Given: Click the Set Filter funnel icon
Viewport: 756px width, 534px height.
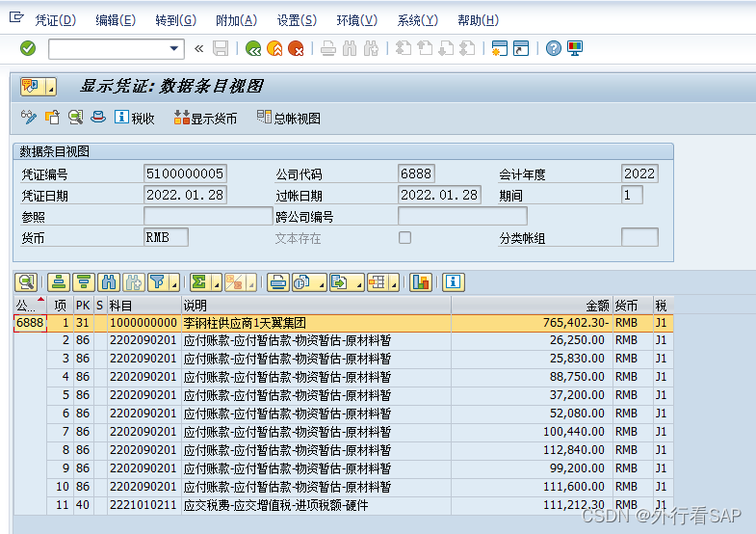Looking at the screenshot, I should click(x=157, y=282).
